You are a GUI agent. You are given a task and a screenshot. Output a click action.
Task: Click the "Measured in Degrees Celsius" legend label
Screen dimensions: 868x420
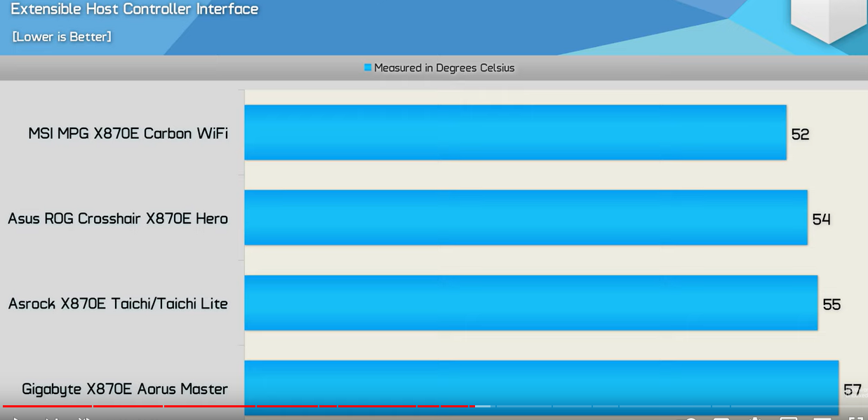(x=444, y=68)
